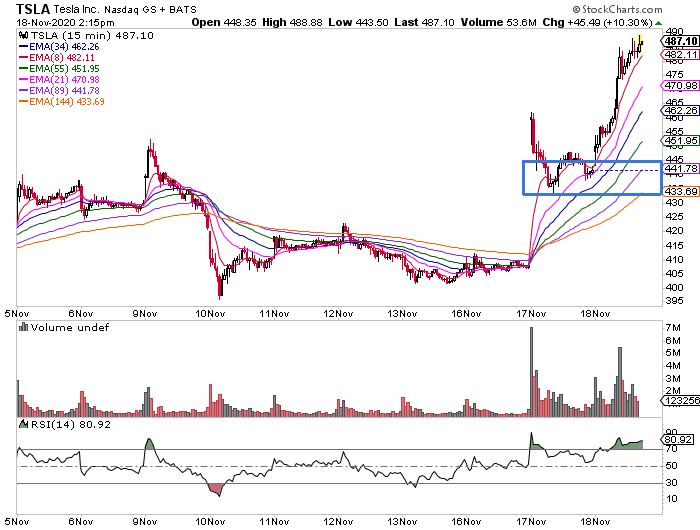Click the Volume undef panel label
Screen dimensions: 700x530
[x=70, y=327]
